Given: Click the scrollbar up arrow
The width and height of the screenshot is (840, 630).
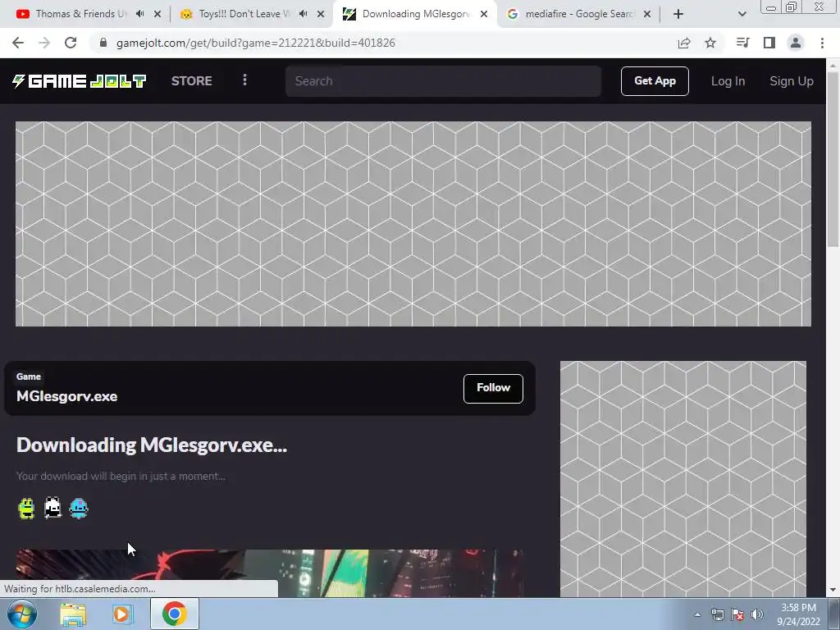Looking at the screenshot, I should (833, 65).
